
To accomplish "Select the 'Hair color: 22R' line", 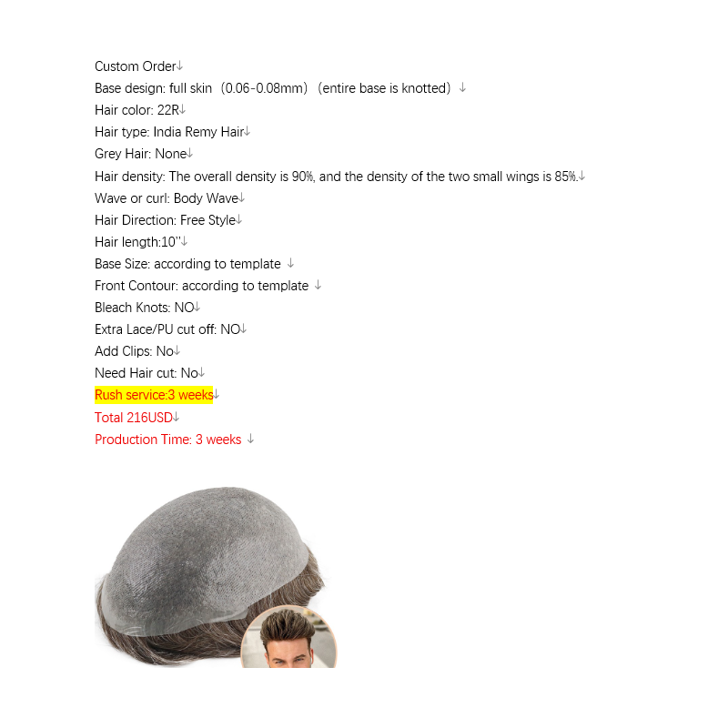I will pyautogui.click(x=137, y=110).
